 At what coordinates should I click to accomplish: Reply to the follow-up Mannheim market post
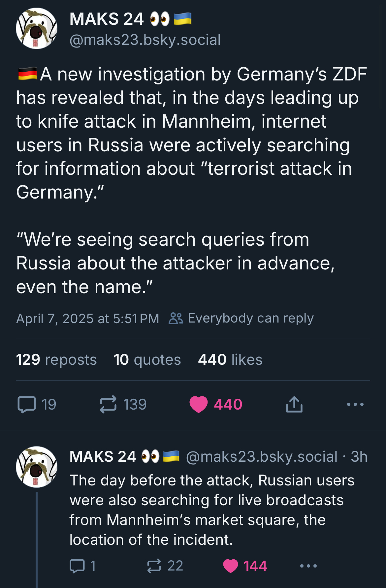tap(77, 566)
